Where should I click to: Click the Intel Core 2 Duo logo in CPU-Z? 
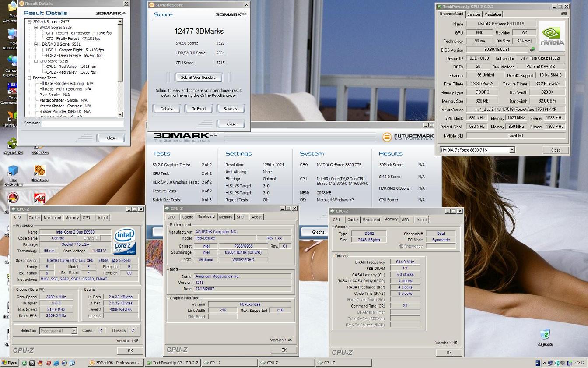click(x=125, y=241)
